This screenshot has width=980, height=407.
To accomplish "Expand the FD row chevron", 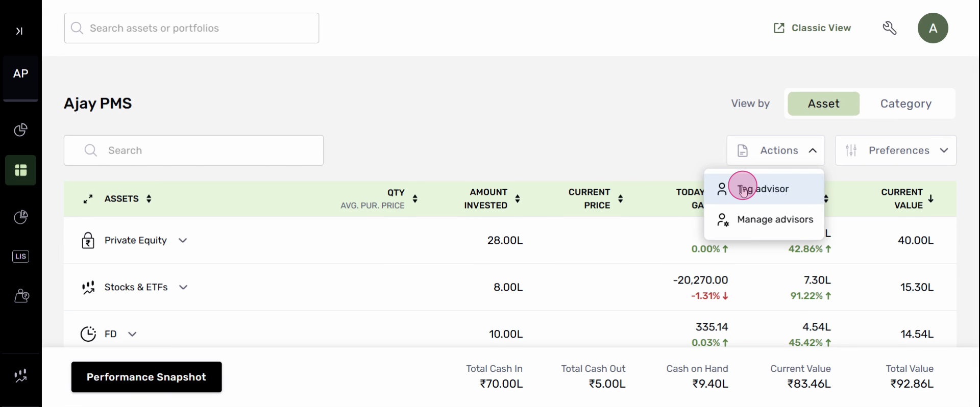I will tap(132, 334).
